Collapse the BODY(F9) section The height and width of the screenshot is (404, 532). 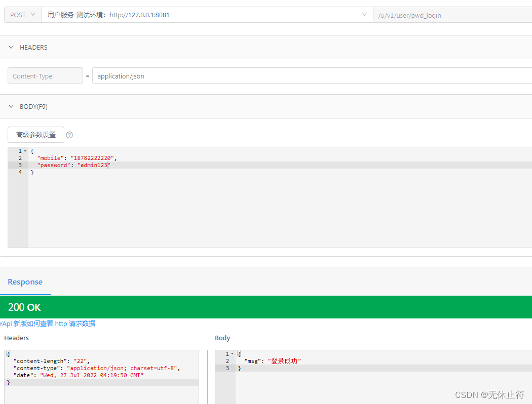[x=11, y=106]
